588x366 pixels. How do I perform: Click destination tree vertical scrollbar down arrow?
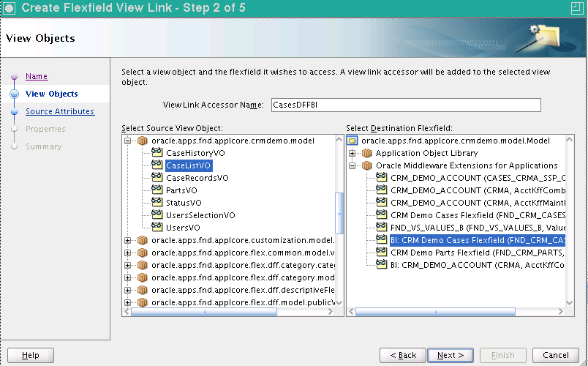(x=569, y=302)
